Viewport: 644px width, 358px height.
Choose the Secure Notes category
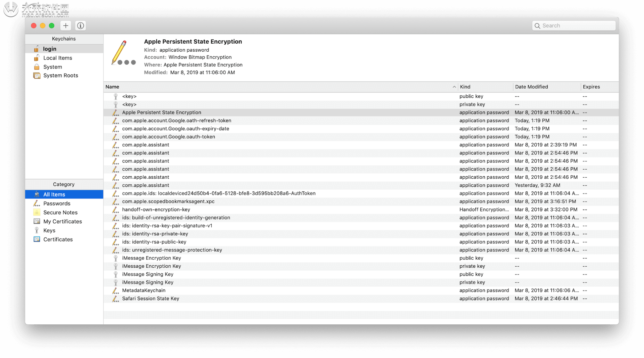[x=64, y=213]
